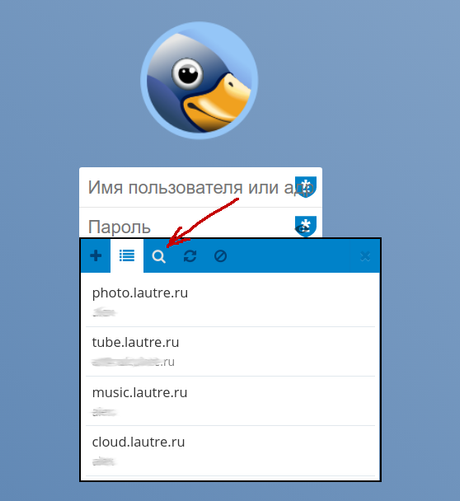
Task: Choose the cloud.lautre.ru credential
Action: click(230, 451)
